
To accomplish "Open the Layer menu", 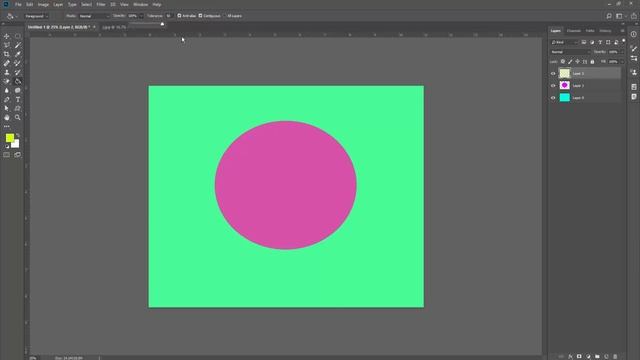I will tap(58, 4).
